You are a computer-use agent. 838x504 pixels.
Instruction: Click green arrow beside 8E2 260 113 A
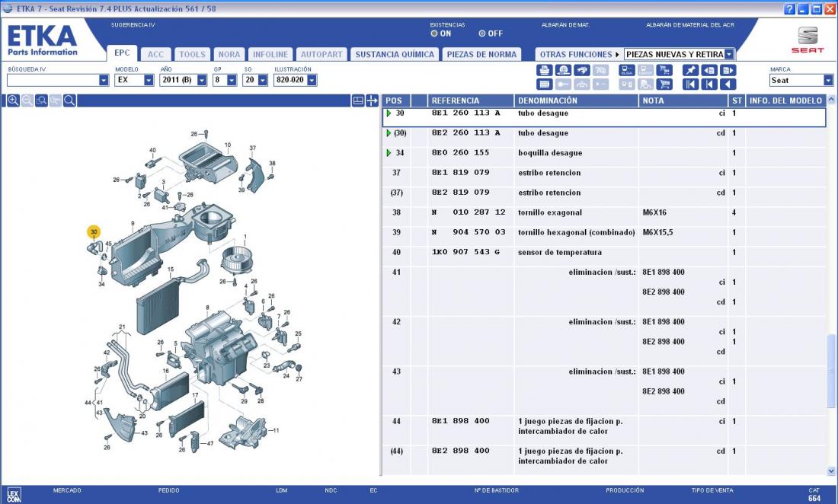(x=389, y=133)
